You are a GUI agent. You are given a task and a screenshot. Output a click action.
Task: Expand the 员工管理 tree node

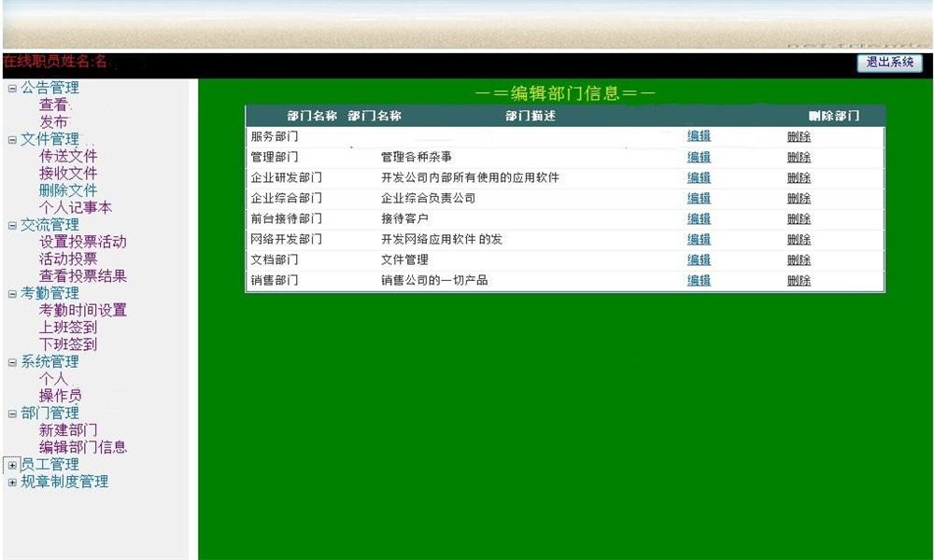click(12, 466)
